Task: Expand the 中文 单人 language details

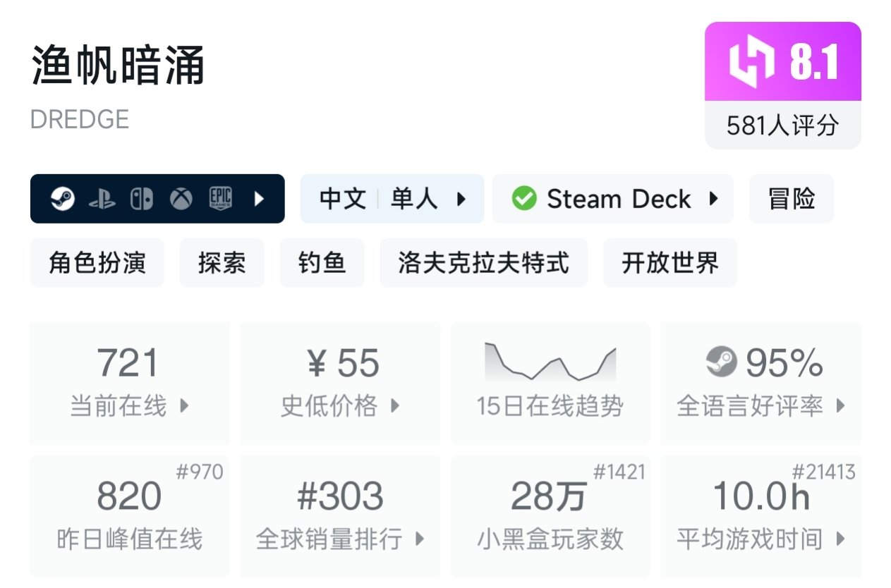Action: pyautogui.click(x=461, y=200)
